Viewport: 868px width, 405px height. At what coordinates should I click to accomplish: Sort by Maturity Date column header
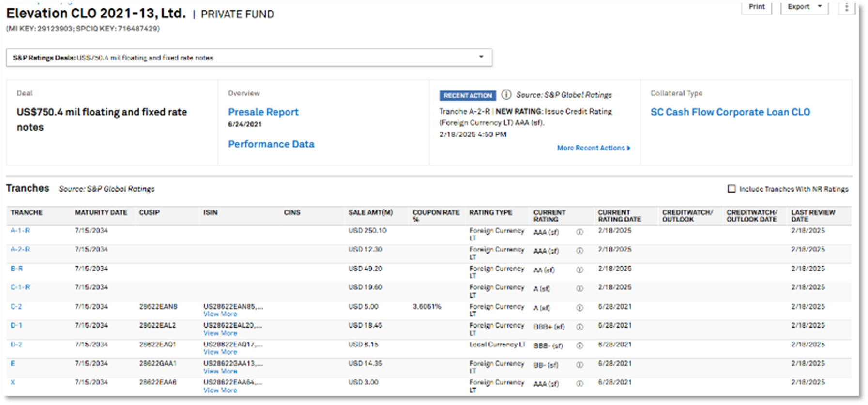point(101,213)
